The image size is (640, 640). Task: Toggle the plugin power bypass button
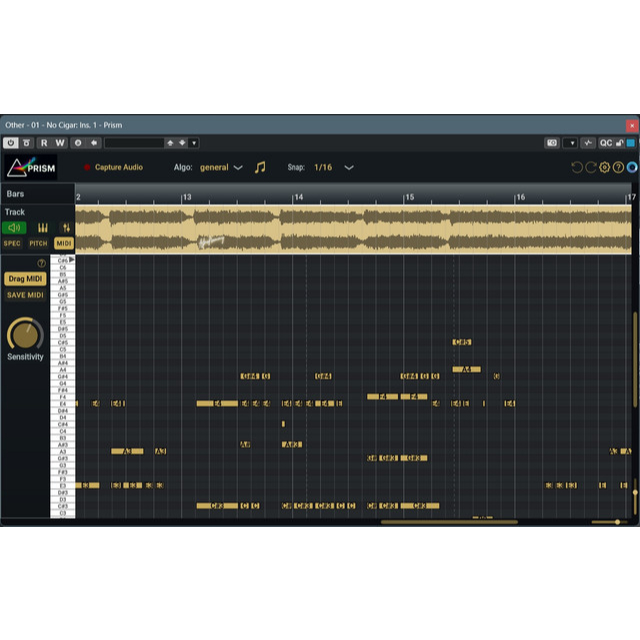coord(11,143)
